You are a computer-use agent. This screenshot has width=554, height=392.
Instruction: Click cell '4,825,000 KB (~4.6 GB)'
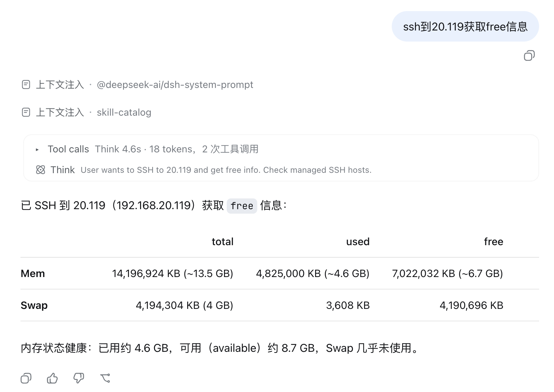313,273
